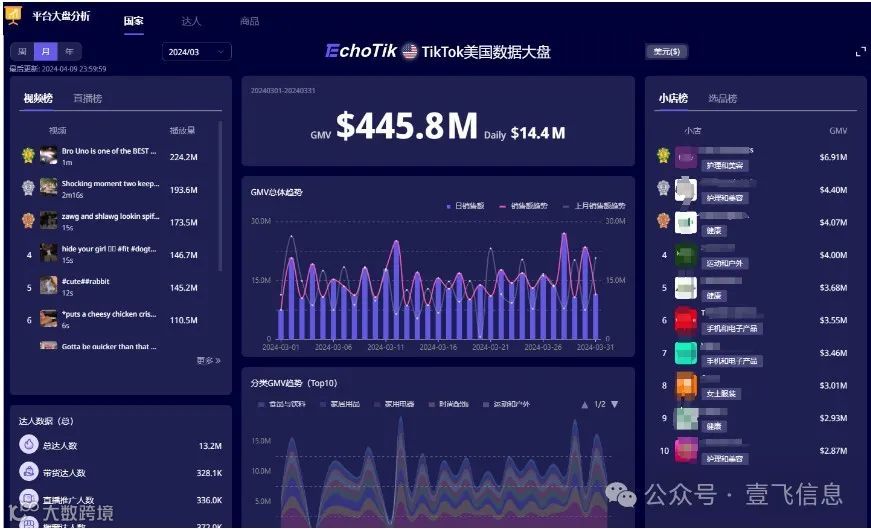
Task: Open the 美元($) currency selector
Action: (x=667, y=52)
